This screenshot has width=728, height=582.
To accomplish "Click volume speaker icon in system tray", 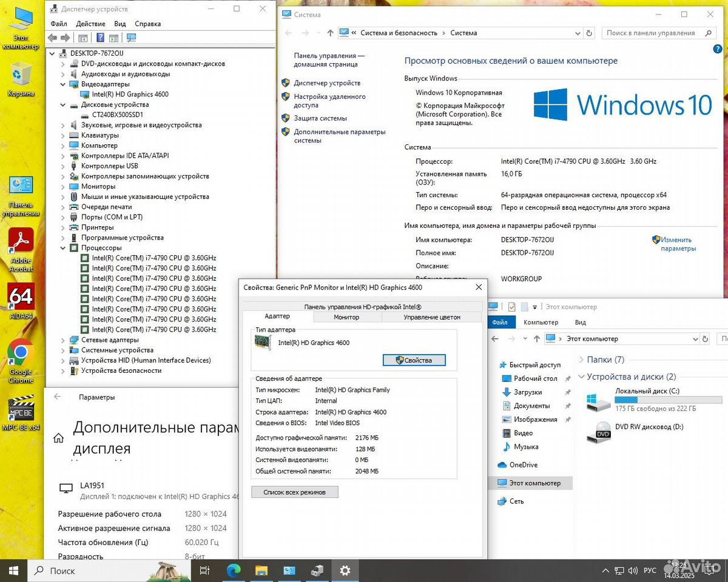I will click(x=632, y=570).
